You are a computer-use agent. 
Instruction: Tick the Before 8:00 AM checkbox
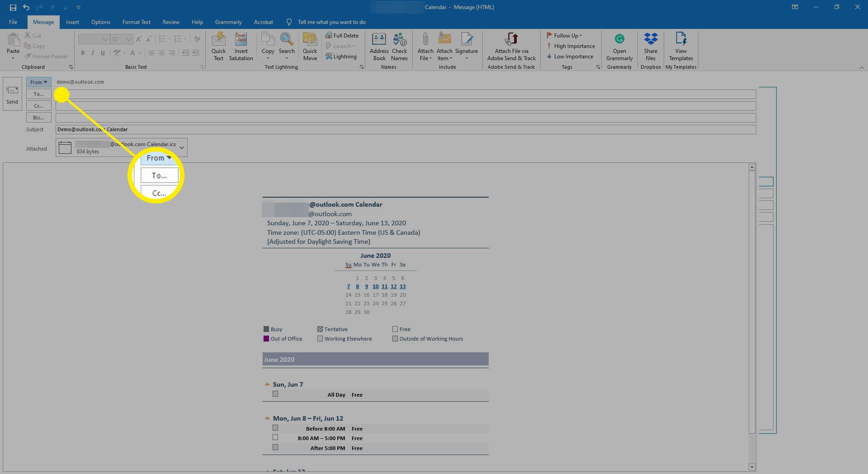point(275,428)
